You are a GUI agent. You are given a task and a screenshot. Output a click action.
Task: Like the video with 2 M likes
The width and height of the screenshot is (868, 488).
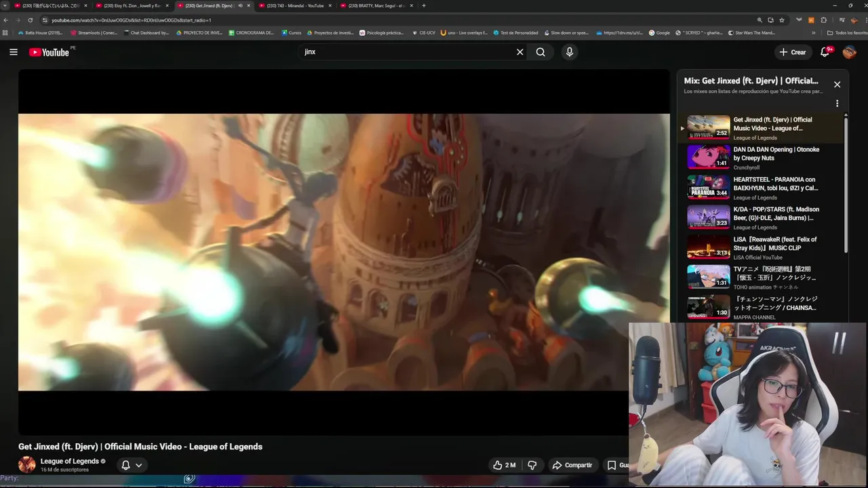tap(504, 465)
